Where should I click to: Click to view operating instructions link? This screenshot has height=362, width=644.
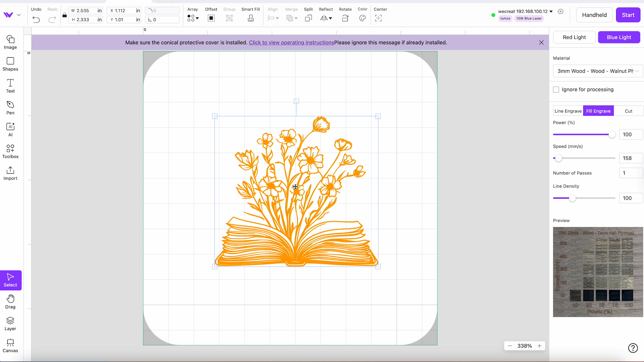tap(291, 43)
